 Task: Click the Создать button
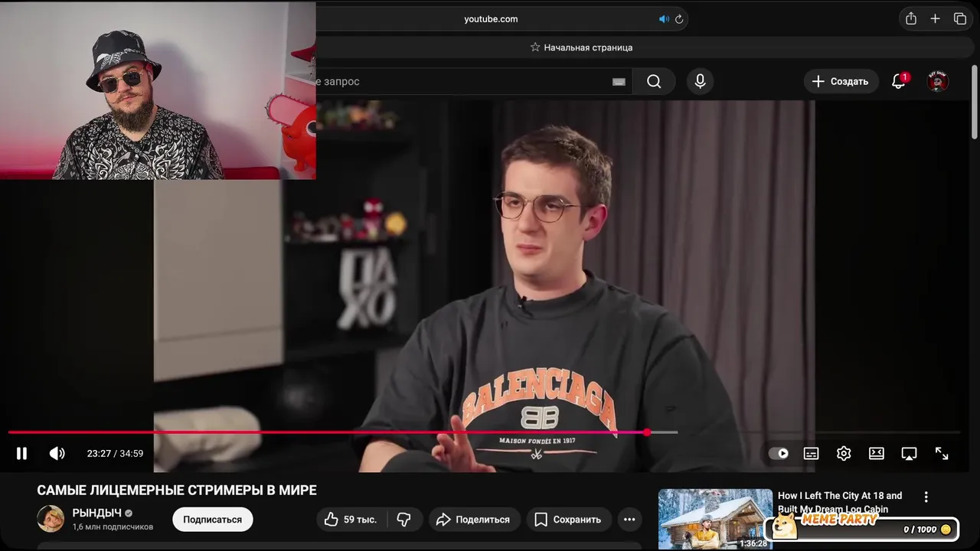pos(841,81)
